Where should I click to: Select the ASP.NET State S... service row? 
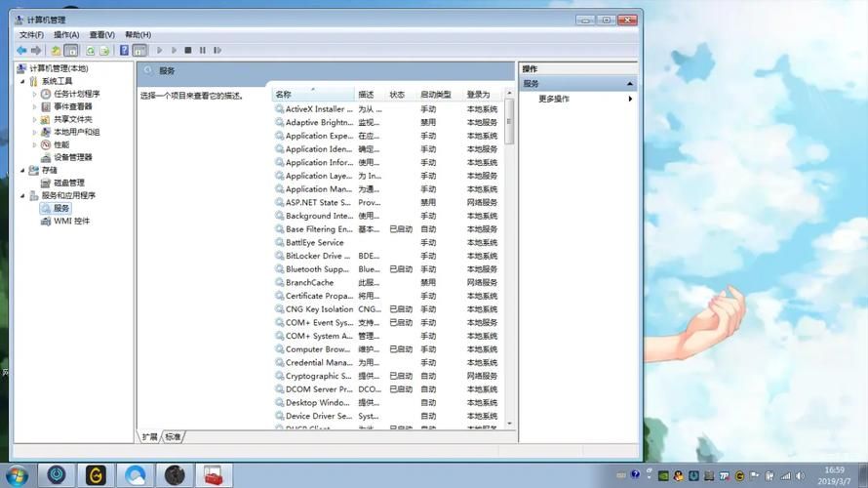[388, 203]
